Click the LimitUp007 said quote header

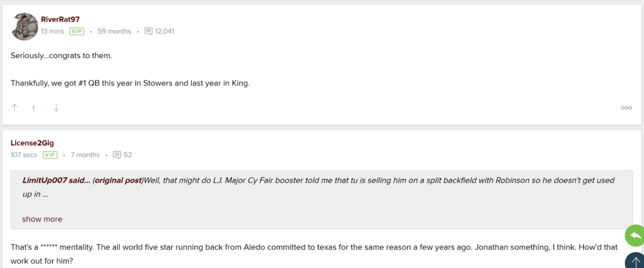(x=56, y=180)
